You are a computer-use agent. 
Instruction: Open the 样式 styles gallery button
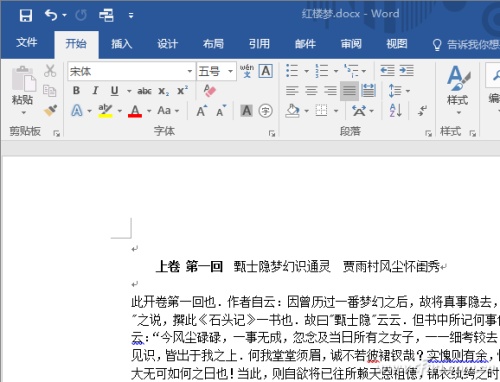(x=458, y=89)
